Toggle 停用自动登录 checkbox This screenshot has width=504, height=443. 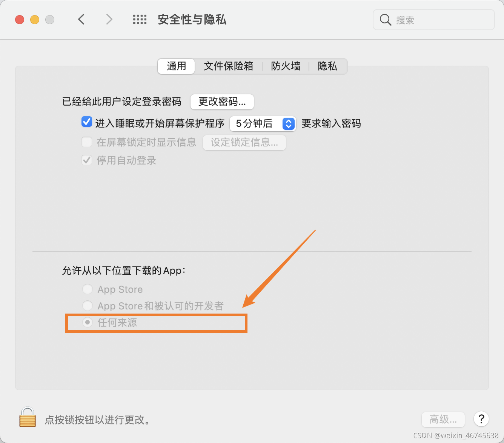(x=87, y=160)
